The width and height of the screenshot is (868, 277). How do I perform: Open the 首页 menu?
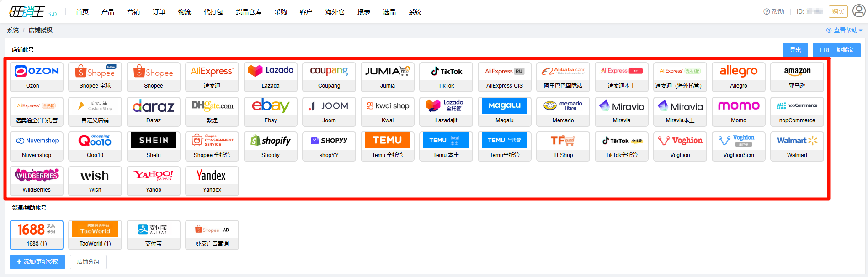coord(82,12)
